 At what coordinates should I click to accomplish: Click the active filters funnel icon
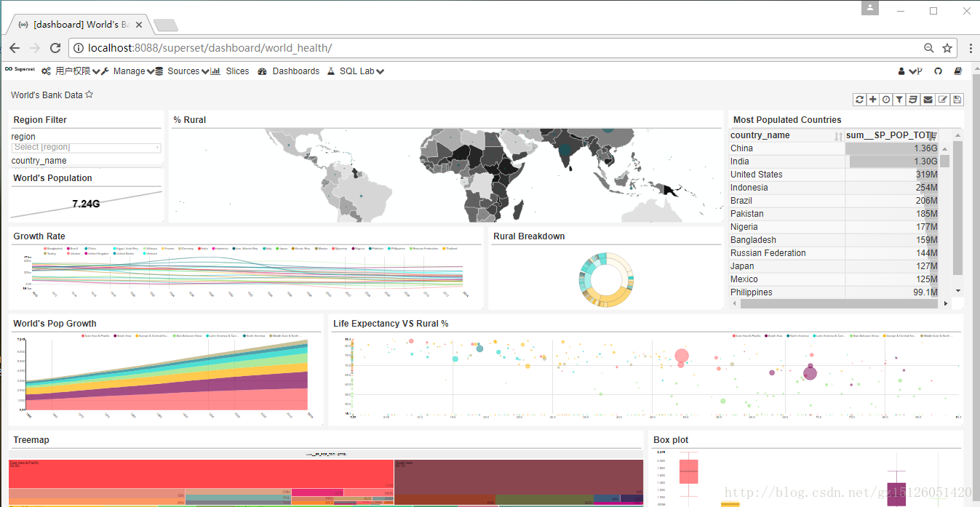pyautogui.click(x=900, y=100)
